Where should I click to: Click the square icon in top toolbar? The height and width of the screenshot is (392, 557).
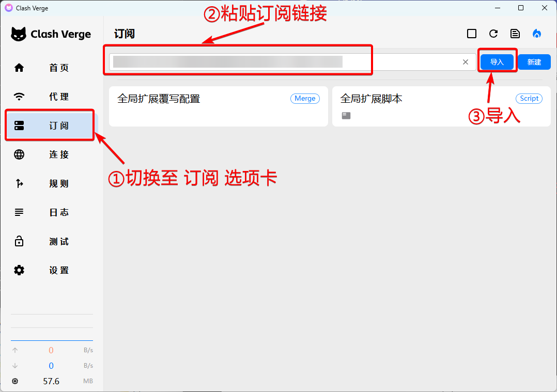471,34
